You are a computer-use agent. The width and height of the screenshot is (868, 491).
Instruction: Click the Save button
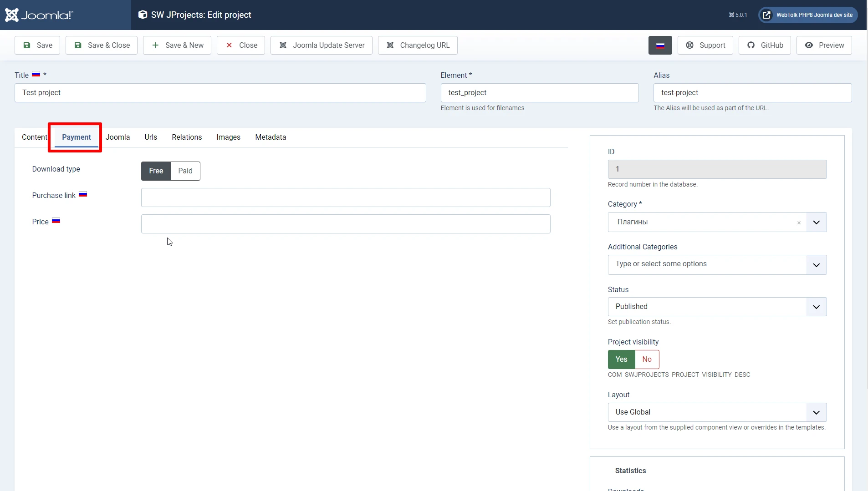coord(37,46)
